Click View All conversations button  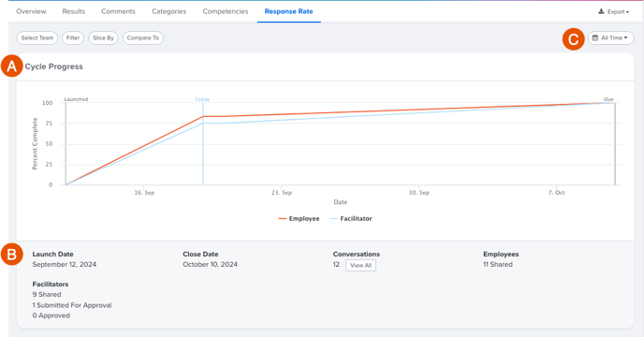coord(360,266)
